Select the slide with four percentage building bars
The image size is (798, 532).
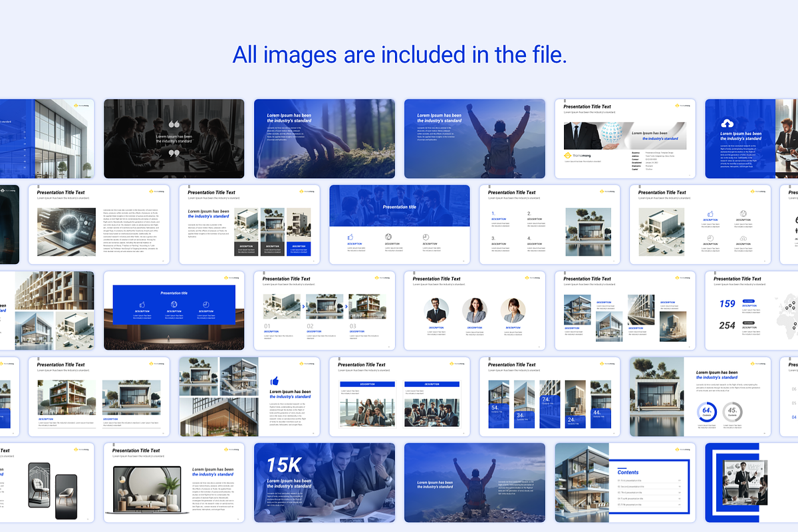[550, 396]
